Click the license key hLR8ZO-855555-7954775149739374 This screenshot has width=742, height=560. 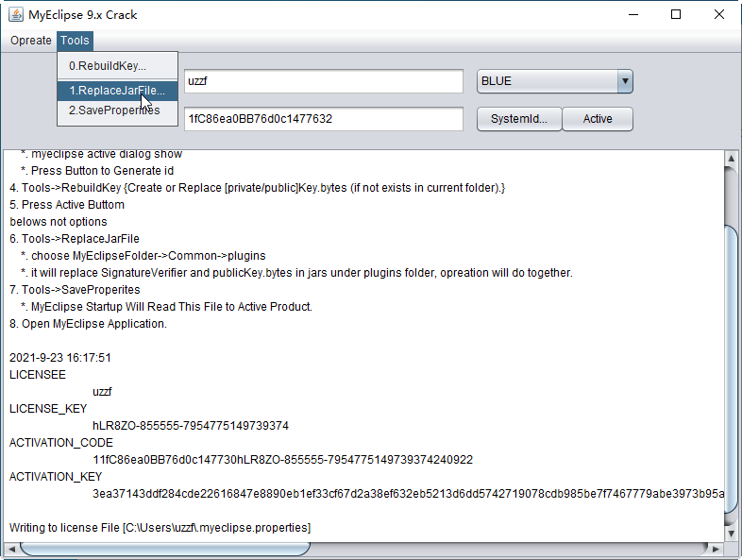pos(191,426)
